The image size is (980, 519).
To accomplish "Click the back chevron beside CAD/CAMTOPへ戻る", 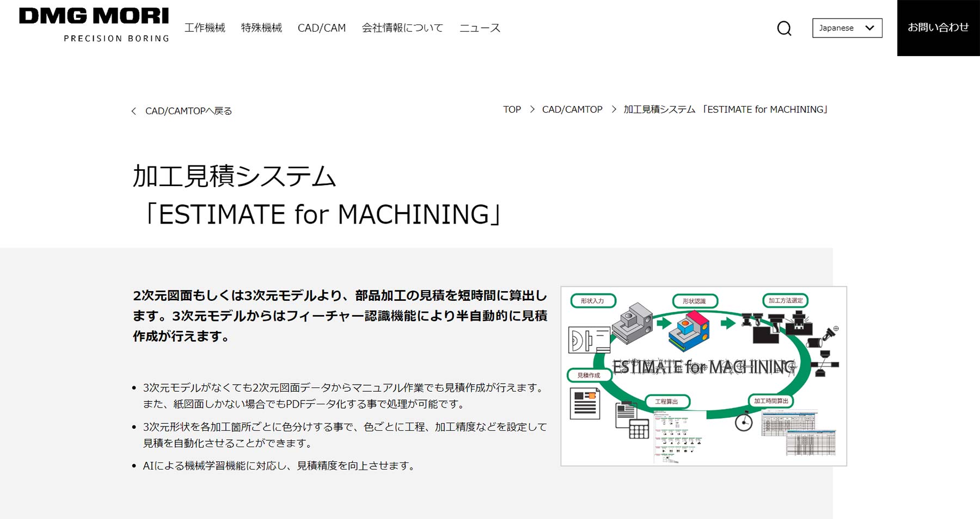I will [x=134, y=111].
